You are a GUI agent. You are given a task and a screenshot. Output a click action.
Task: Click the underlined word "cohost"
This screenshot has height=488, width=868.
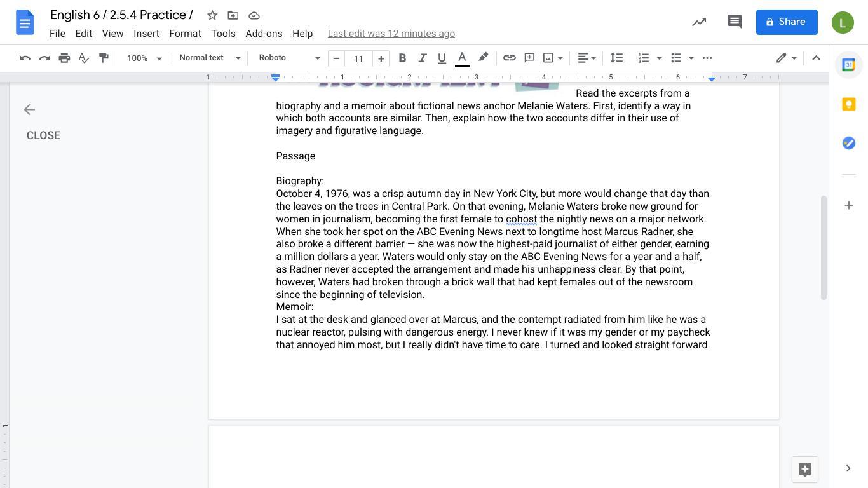tap(522, 219)
